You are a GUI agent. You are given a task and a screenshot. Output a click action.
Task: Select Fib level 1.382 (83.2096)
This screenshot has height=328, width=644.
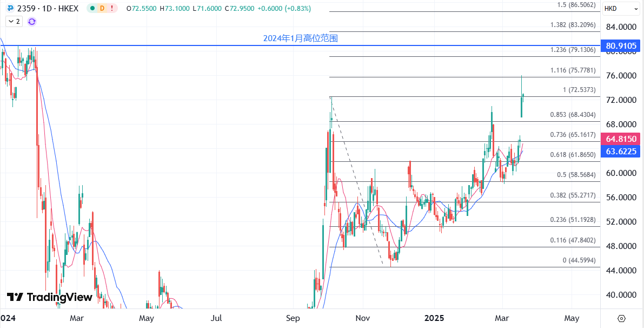573,25
